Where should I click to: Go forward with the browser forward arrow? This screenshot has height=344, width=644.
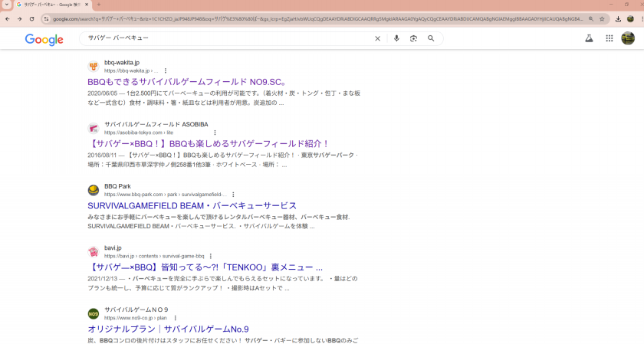coord(19,19)
